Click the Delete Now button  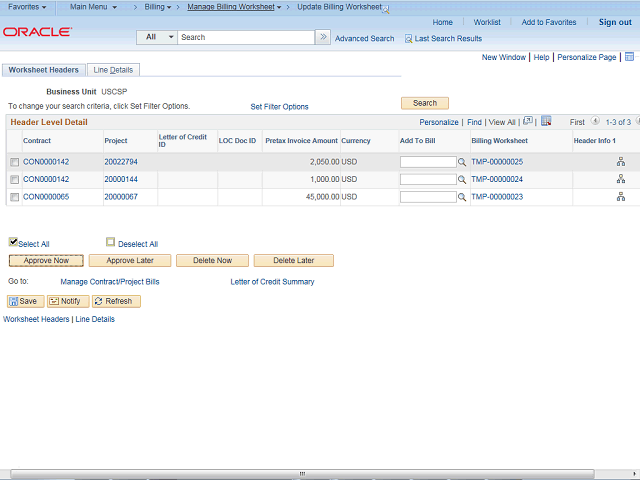coord(211,260)
